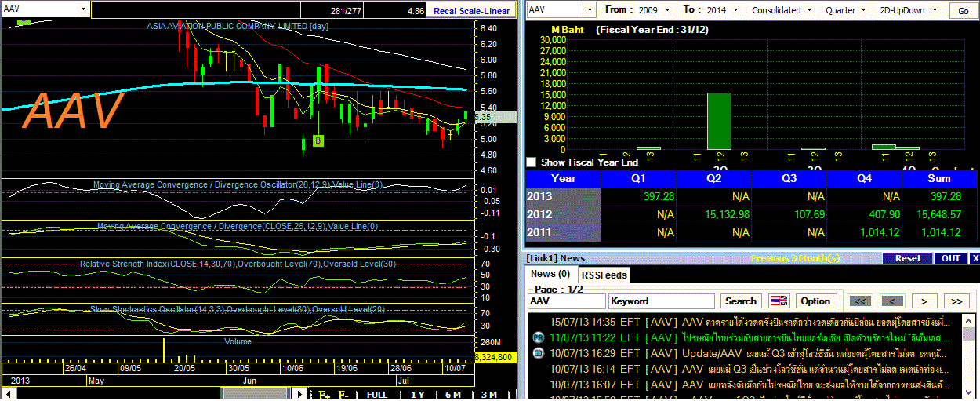Switch to the RSSFeeds tab

coord(604,275)
